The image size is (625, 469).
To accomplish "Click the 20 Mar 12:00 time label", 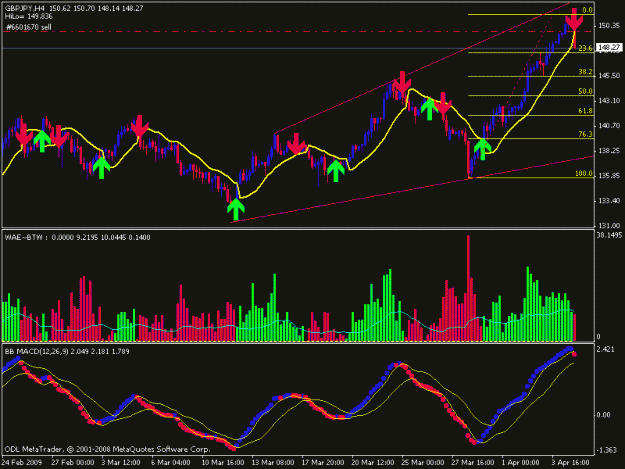I will click(x=373, y=463).
